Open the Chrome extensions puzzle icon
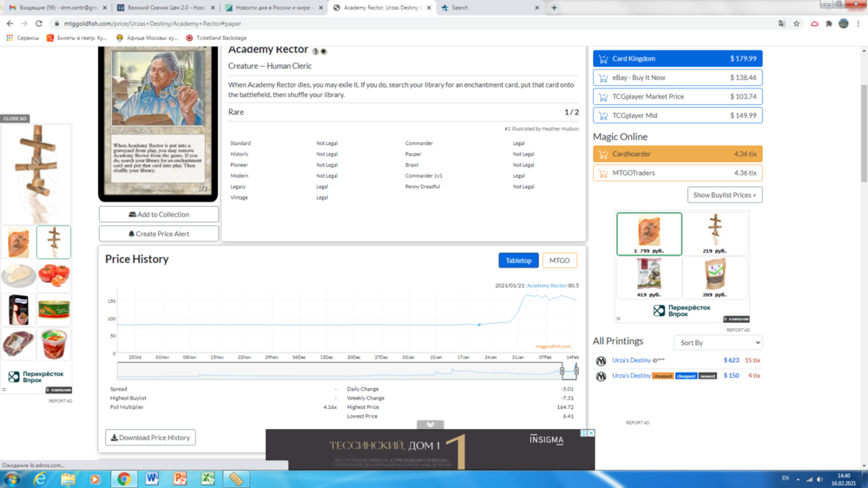868x488 pixels. pos(829,23)
